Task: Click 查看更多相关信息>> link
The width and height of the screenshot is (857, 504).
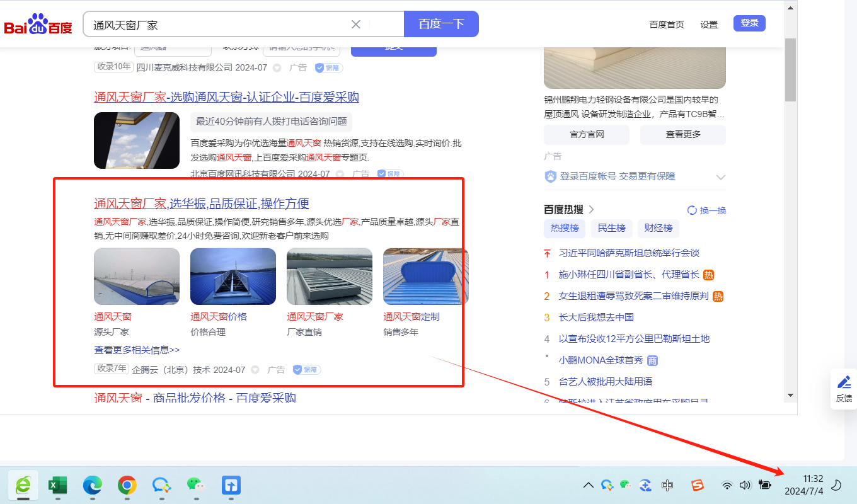Action: tap(137, 350)
